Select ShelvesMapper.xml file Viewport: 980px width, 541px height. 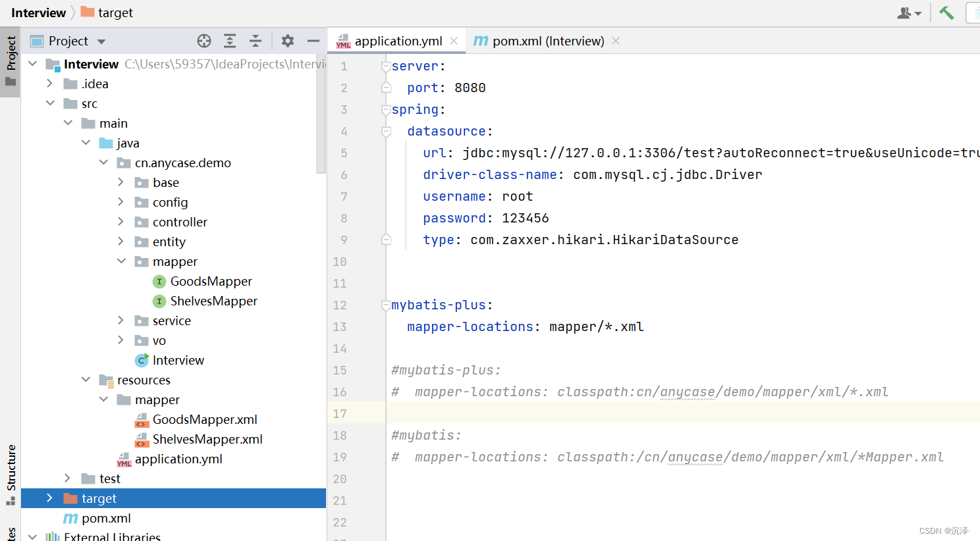(x=207, y=439)
